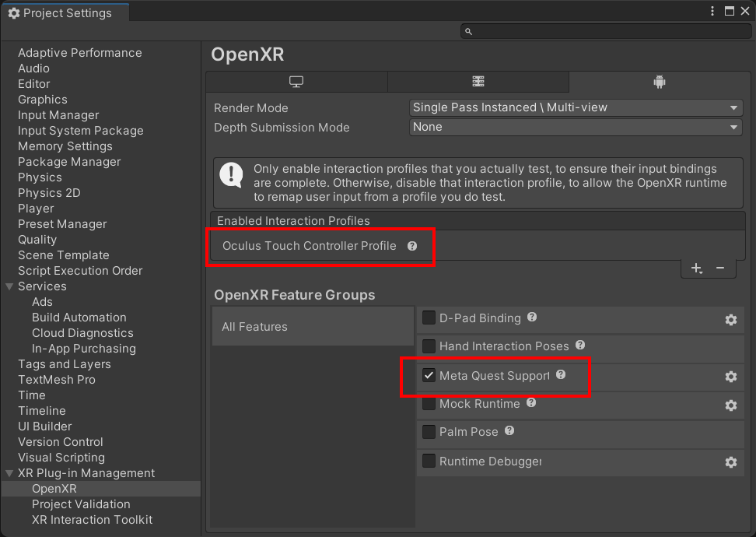Screen dimensions: 756x537
Task: Disable the Meta Quest Support checkbox
Action: pyautogui.click(x=429, y=375)
